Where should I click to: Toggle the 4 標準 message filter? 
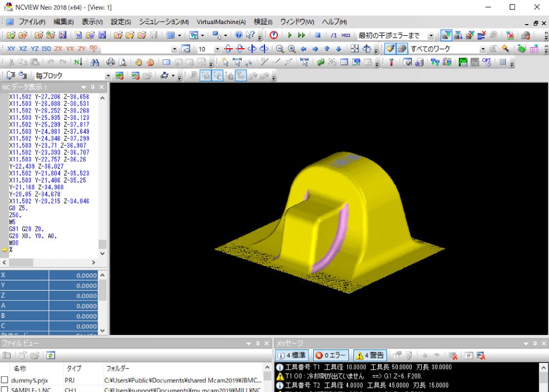pos(291,355)
